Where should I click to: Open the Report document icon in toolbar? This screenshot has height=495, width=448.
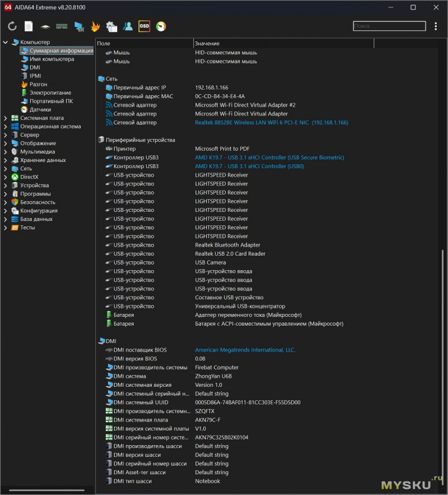[x=29, y=26]
